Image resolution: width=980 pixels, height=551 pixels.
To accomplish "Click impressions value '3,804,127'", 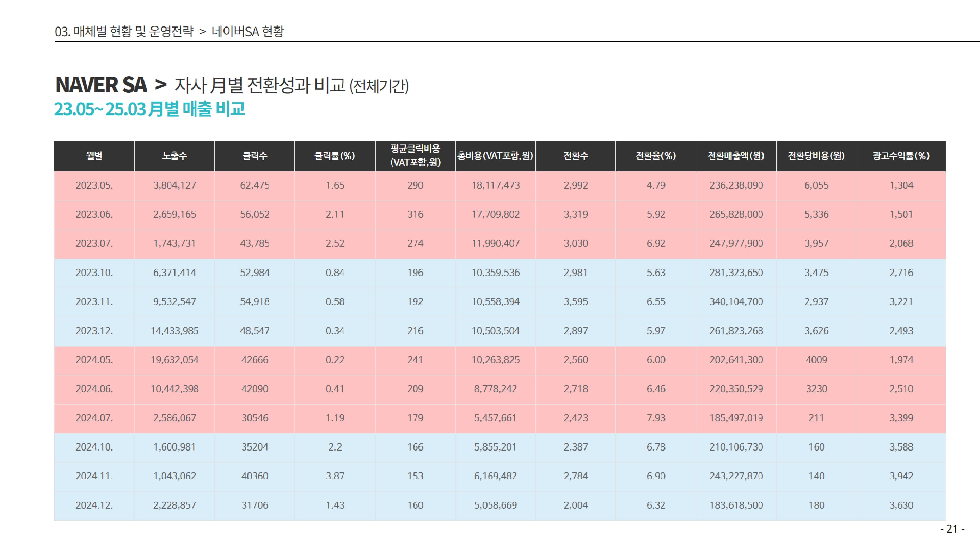I will point(175,186).
